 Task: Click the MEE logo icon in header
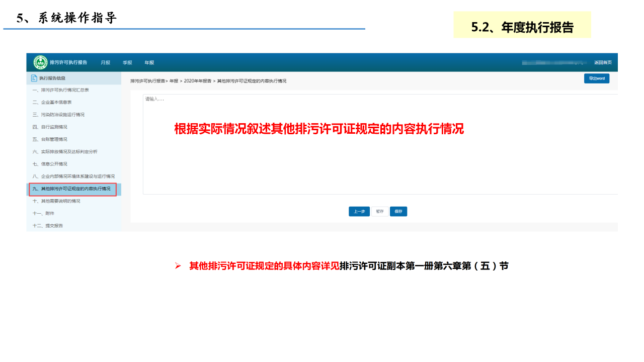[40, 62]
